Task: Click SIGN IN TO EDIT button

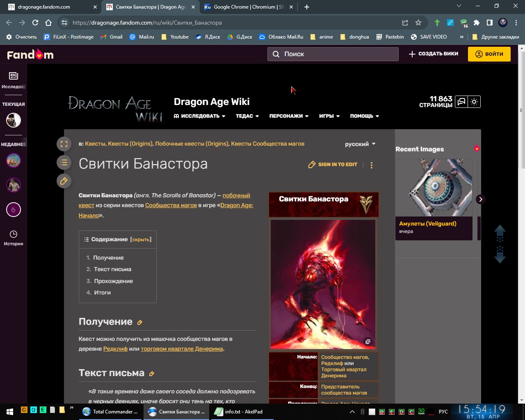Action: [x=333, y=164]
